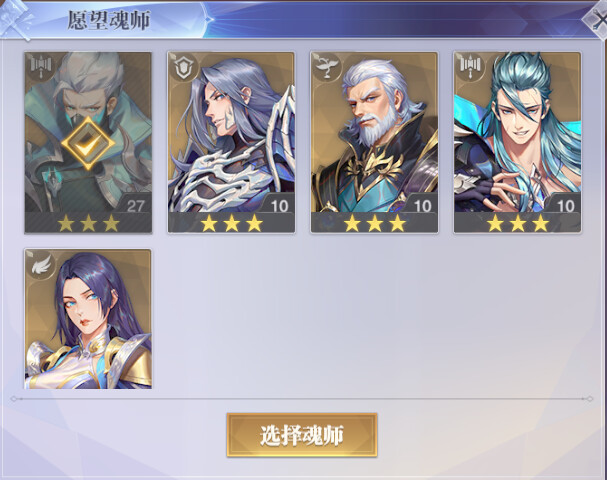Screen dimensions: 607x480
Task: Click the tower class icon on masked character card
Action: click(x=39, y=66)
